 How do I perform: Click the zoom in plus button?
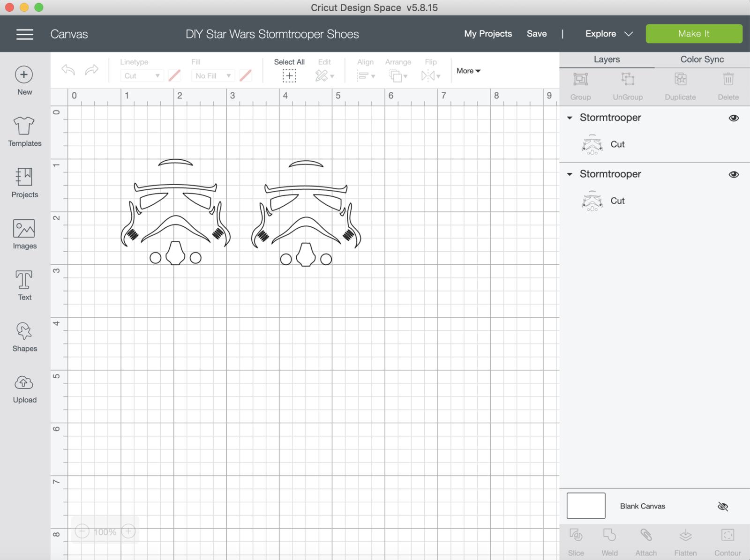tap(128, 531)
